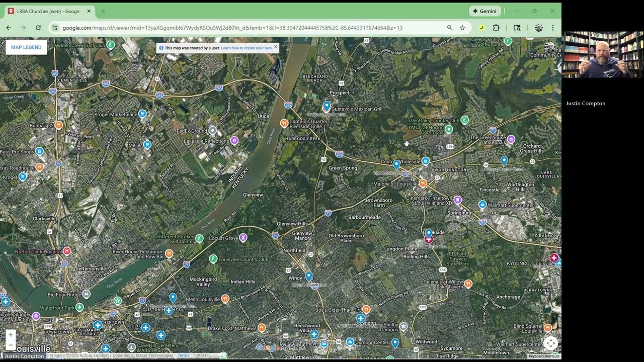Reload the current page

tap(38, 28)
